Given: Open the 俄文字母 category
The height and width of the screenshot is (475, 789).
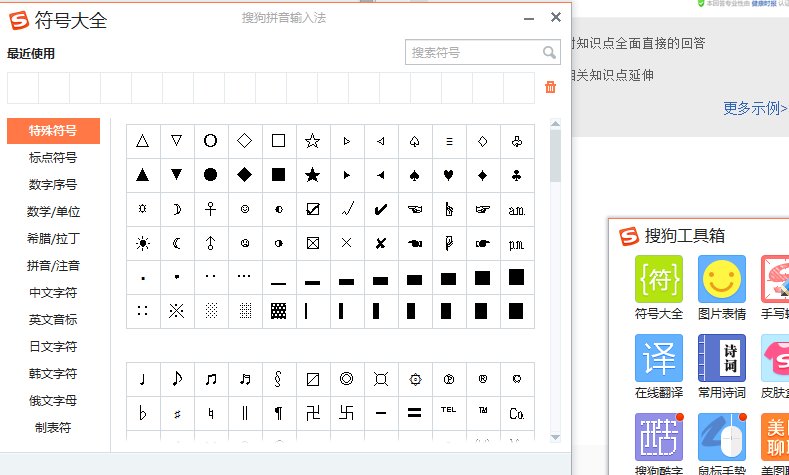Looking at the screenshot, I should coord(53,401).
